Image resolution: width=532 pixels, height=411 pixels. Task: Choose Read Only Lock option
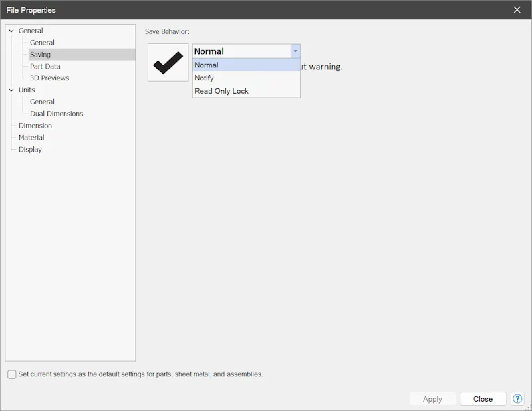(x=246, y=91)
